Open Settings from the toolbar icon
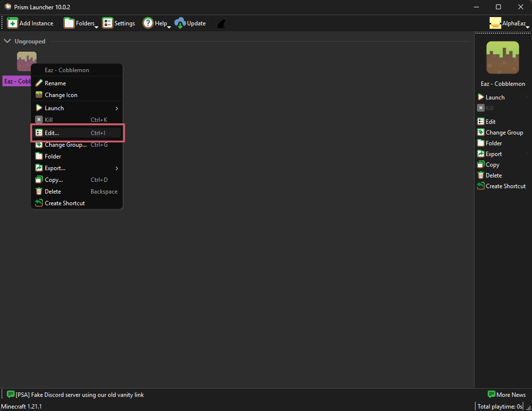The height and width of the screenshot is (411, 532). click(108, 23)
